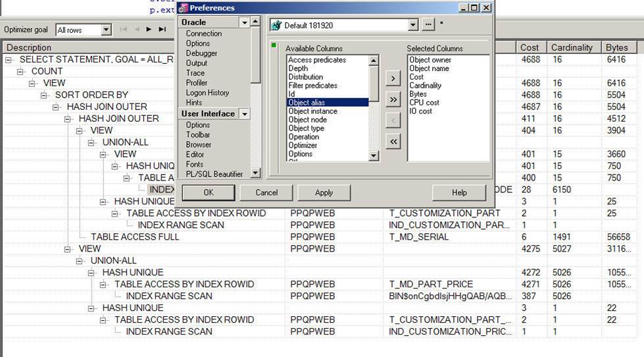This screenshot has height=357, width=644.
Task: Select Filter predicates in Available Columns
Action: coord(312,86)
